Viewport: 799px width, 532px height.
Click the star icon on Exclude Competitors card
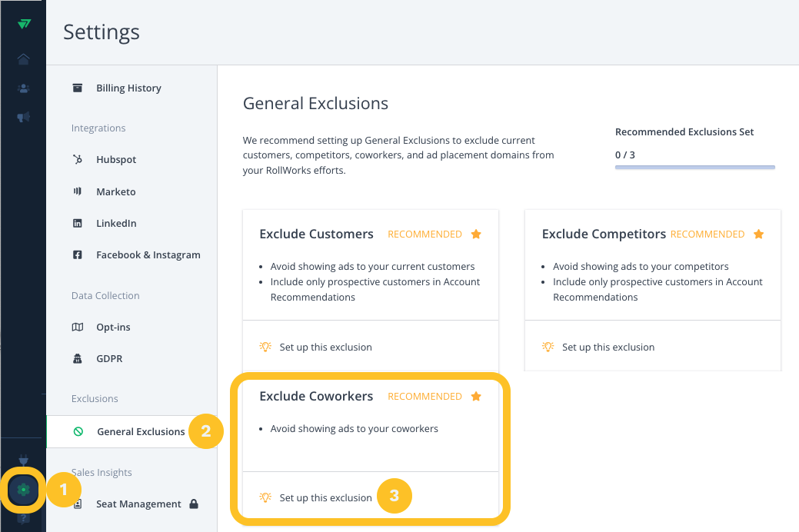[x=759, y=234]
